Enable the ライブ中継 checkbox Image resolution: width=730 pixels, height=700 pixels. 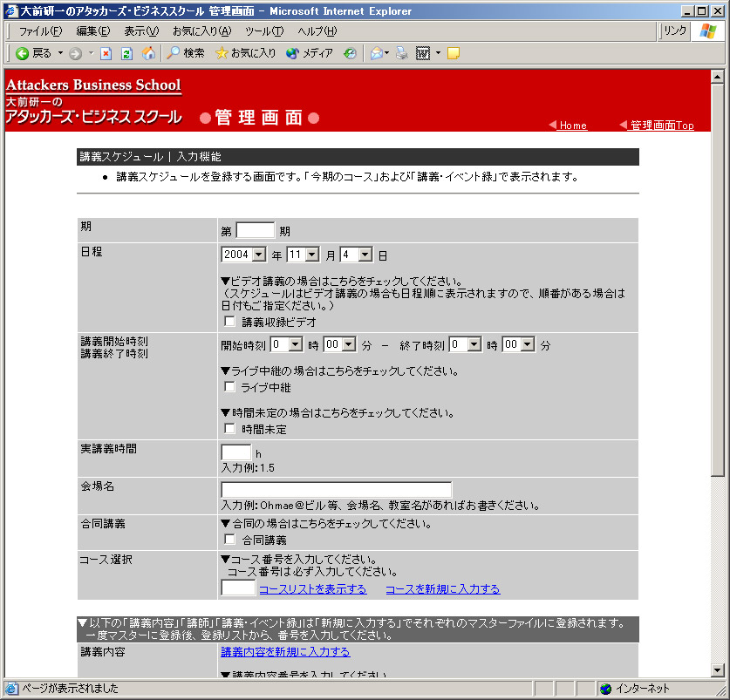(x=229, y=387)
